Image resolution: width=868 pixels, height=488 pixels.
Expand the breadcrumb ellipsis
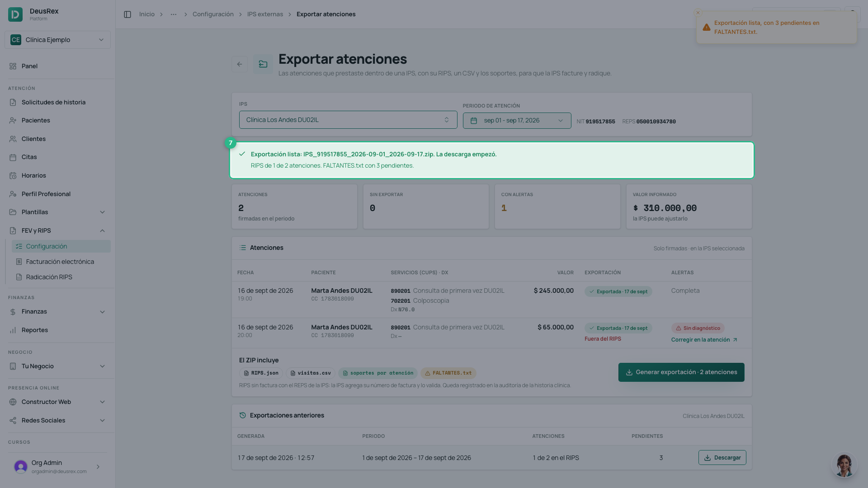[174, 14]
